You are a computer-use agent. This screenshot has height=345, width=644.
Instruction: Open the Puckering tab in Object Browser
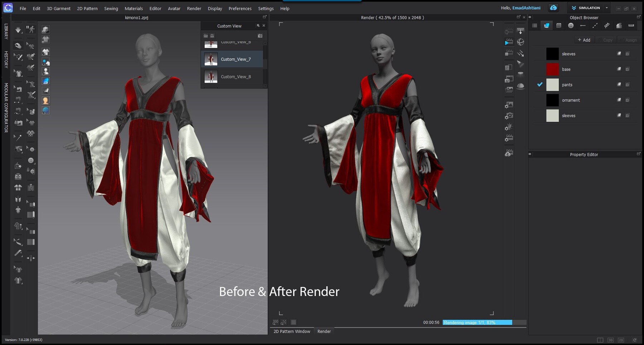(607, 25)
